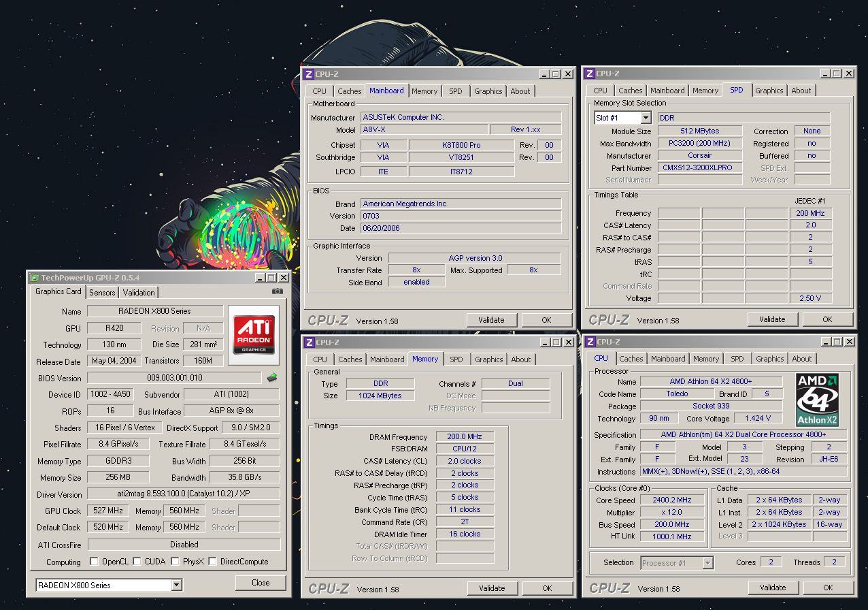Open About tab in the SPD window
868x610 pixels.
[x=801, y=91]
